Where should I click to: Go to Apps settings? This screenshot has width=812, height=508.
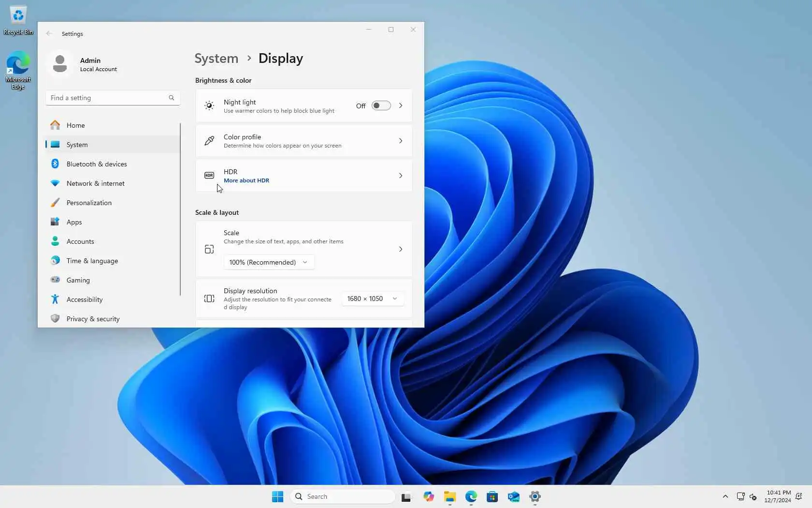point(113,222)
